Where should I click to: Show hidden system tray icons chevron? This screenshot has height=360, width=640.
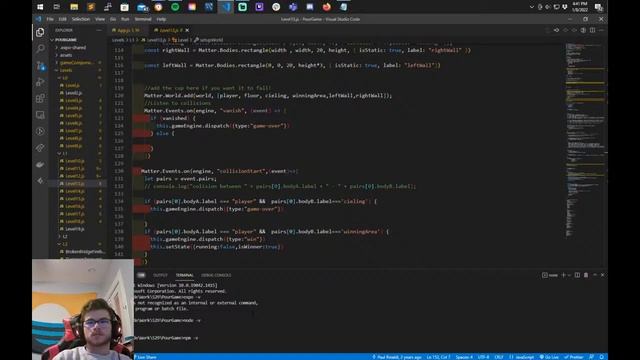531,7
